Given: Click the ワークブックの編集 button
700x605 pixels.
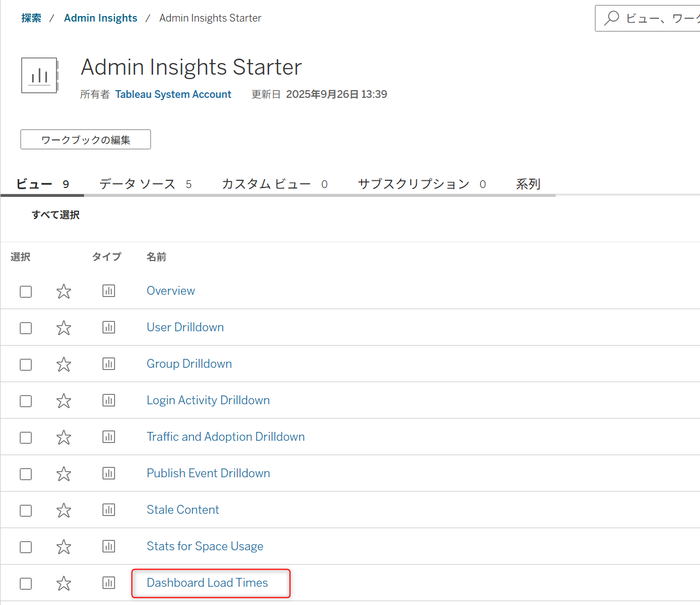Looking at the screenshot, I should click(86, 139).
